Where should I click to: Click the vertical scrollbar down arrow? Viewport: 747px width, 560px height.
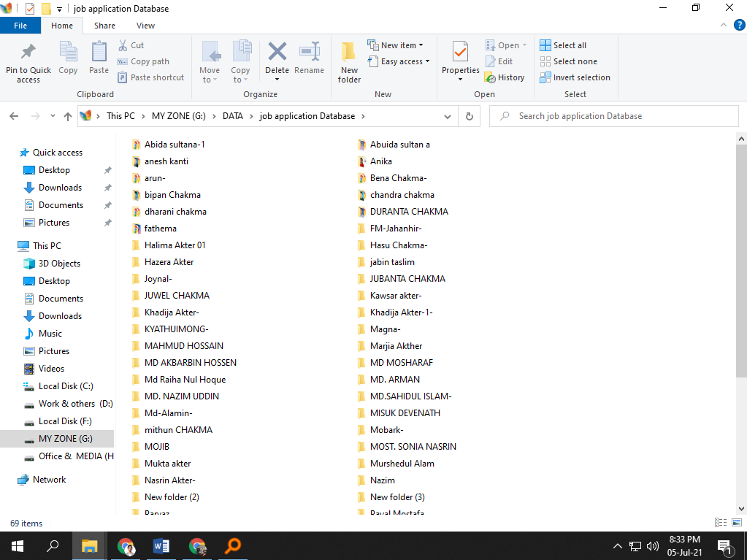(x=741, y=509)
